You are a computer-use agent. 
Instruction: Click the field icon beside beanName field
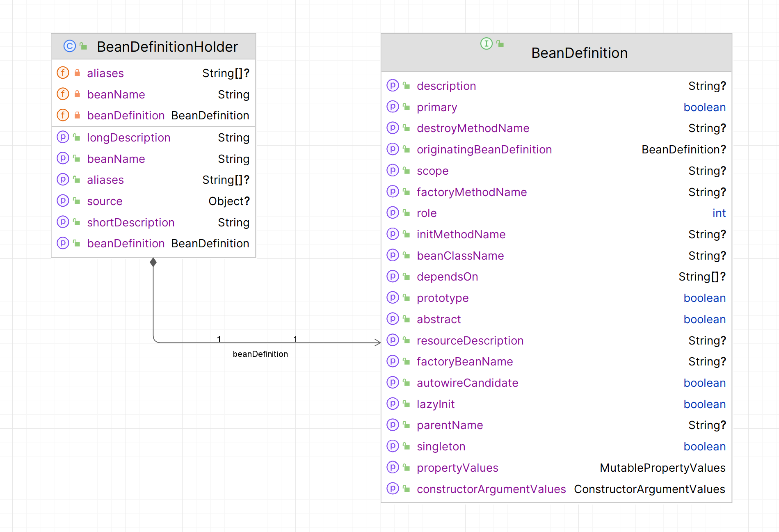pos(63,94)
